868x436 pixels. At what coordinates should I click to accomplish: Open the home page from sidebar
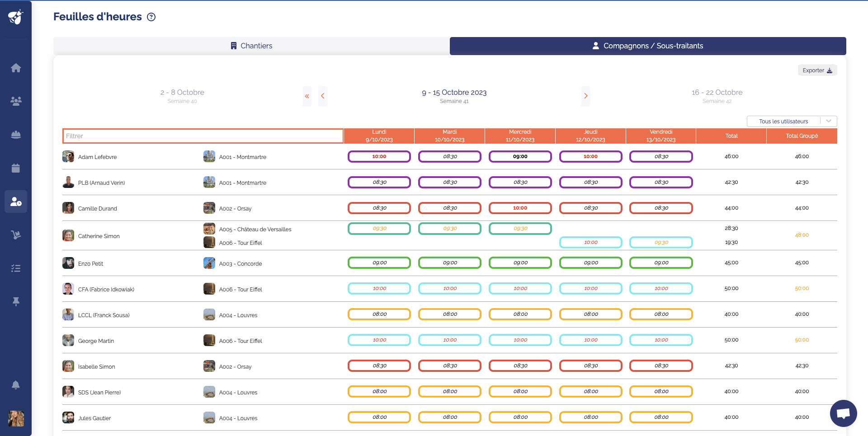pos(16,68)
